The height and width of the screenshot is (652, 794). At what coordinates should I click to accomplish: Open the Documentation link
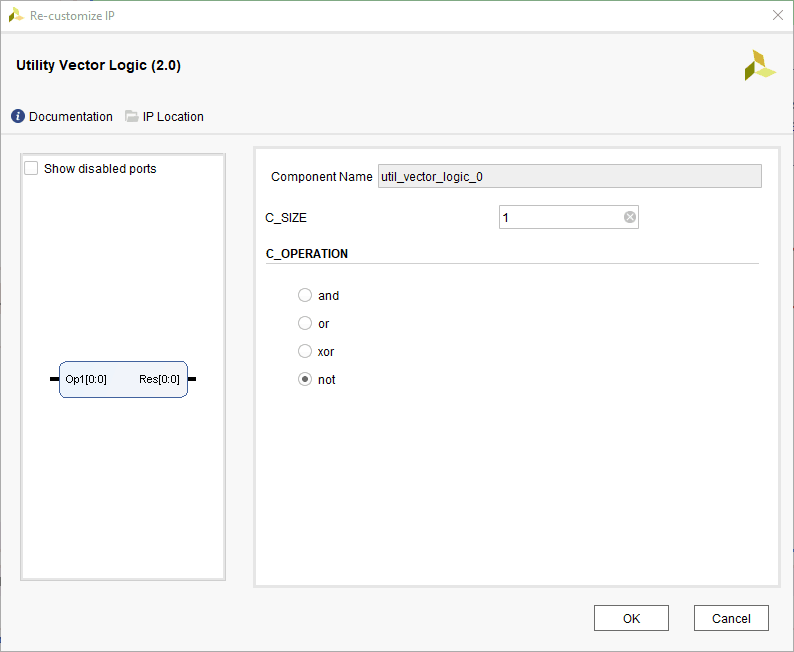[x=70, y=117]
